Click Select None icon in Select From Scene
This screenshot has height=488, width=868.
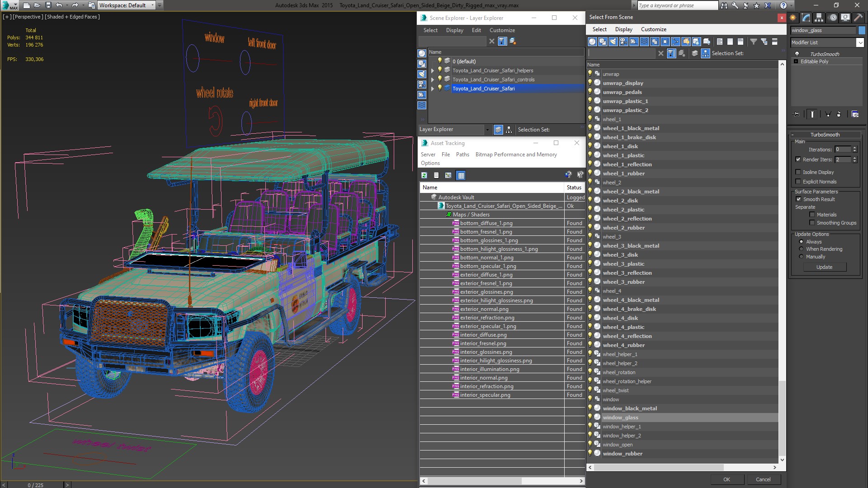730,42
